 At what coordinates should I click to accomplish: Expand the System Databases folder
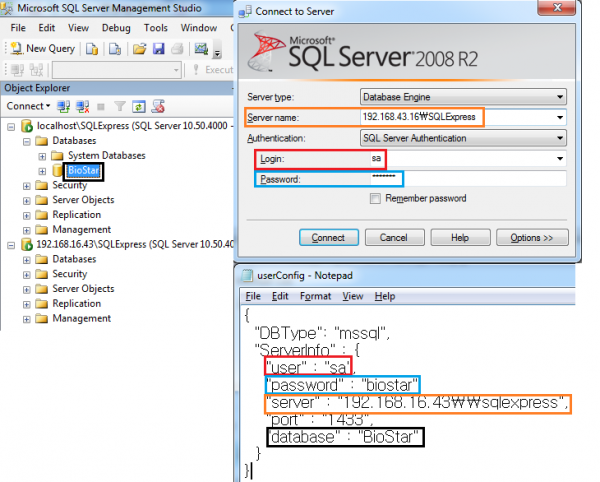42,156
